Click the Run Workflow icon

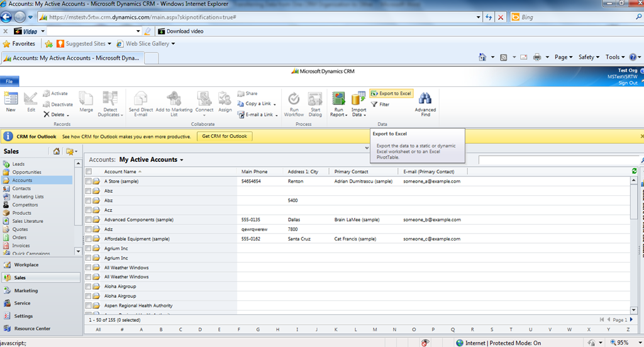(x=294, y=99)
